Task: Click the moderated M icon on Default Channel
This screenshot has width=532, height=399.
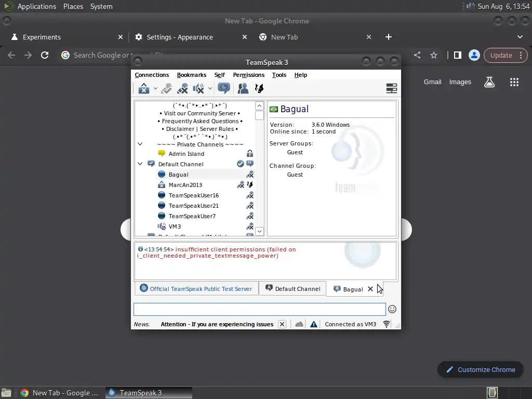Action: [250, 164]
